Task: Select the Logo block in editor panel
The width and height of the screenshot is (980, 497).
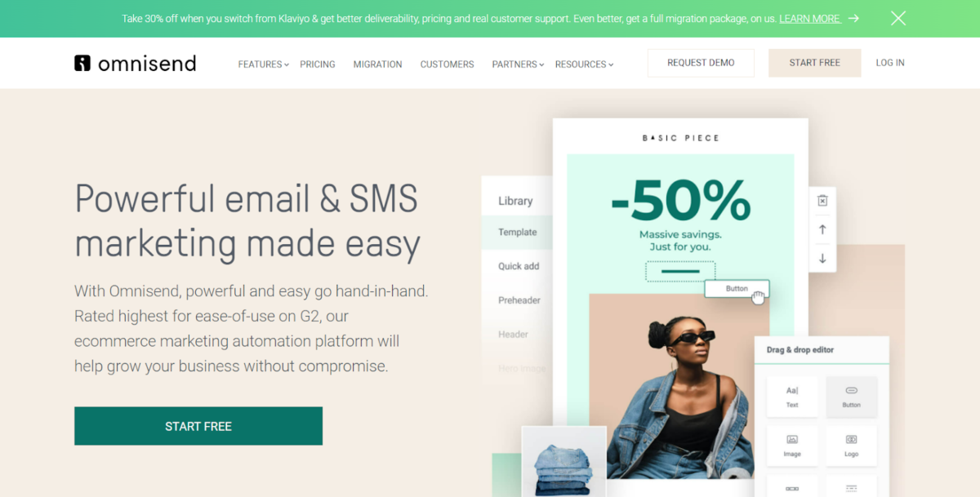Action: 852,446
